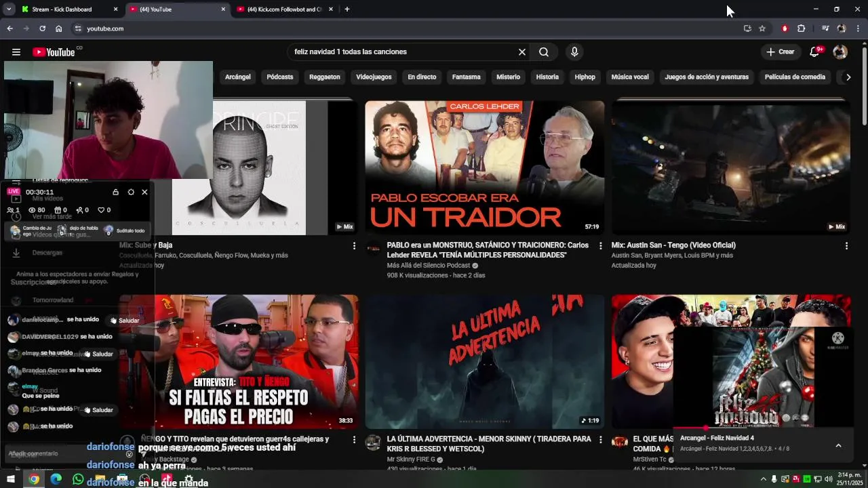Click Saludar next to danielocamp
Image resolution: width=868 pixels, height=488 pixels.
coord(125,321)
